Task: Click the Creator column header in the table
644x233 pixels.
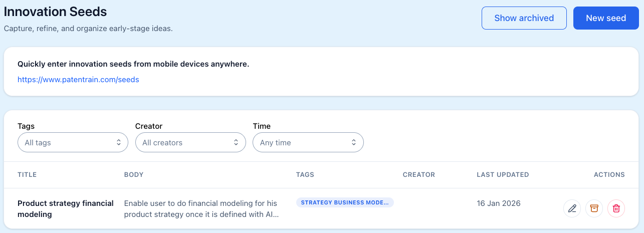Action: click(x=419, y=175)
